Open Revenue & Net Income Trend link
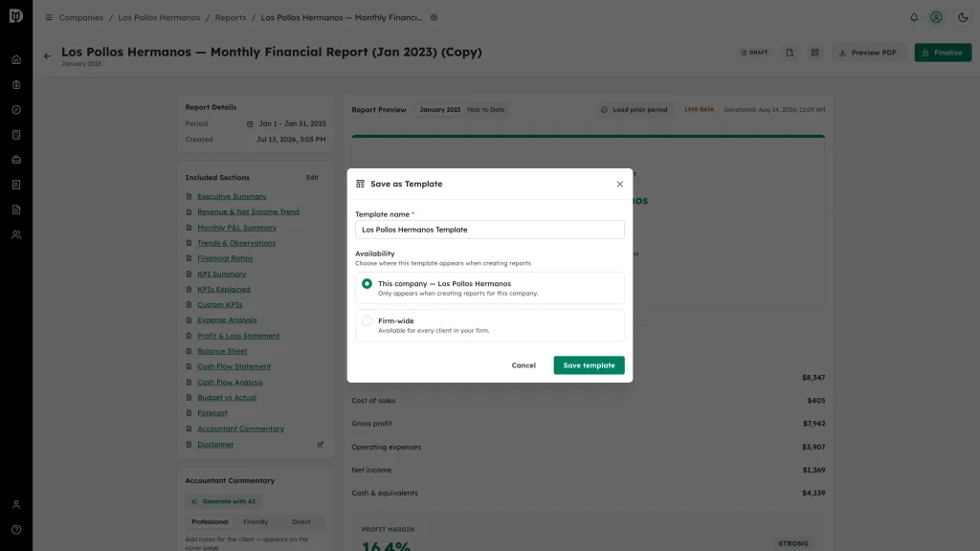This screenshot has height=551, width=980. pos(248,211)
